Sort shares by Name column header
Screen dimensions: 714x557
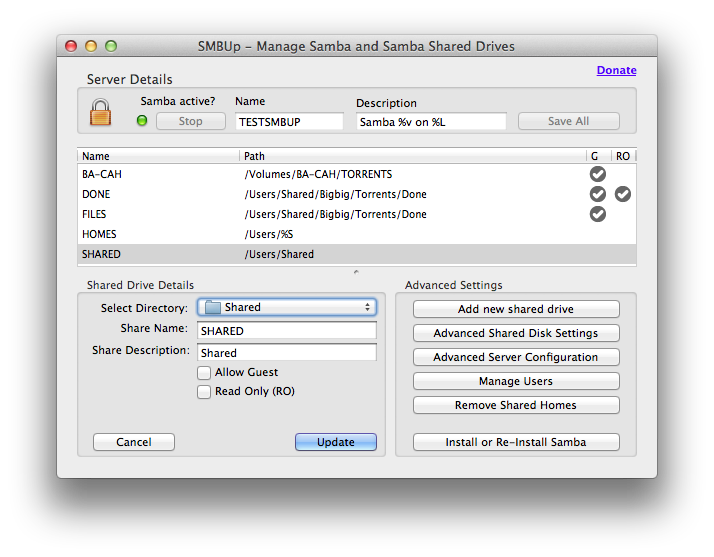click(158, 156)
